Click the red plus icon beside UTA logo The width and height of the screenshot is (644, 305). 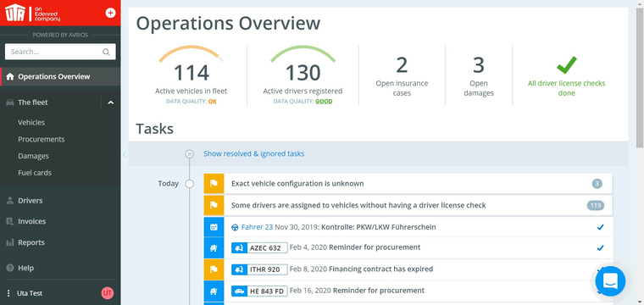(110, 13)
